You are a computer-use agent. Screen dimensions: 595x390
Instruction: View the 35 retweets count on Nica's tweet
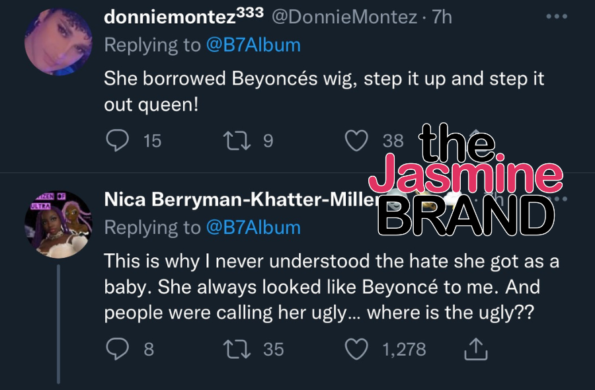274,349
